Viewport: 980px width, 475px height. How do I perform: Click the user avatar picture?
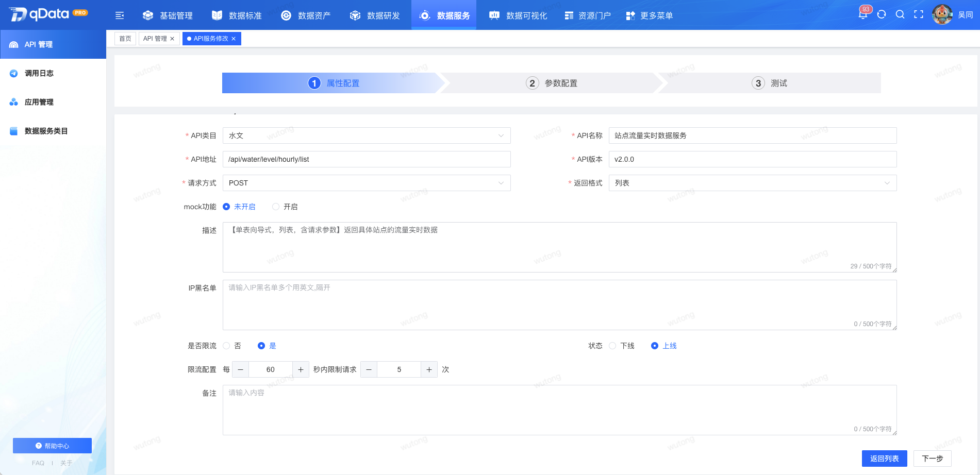(x=942, y=14)
